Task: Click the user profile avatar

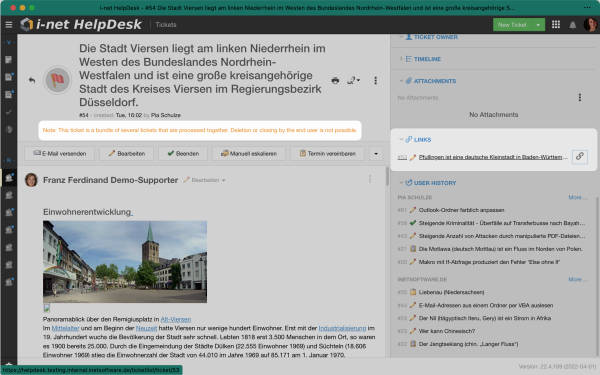Action: pyautogui.click(x=590, y=25)
